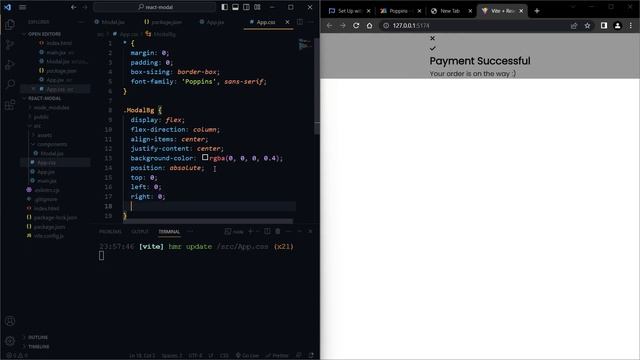Close the Payment Successful modal with X
The height and width of the screenshot is (360, 640).
pyautogui.click(x=433, y=38)
